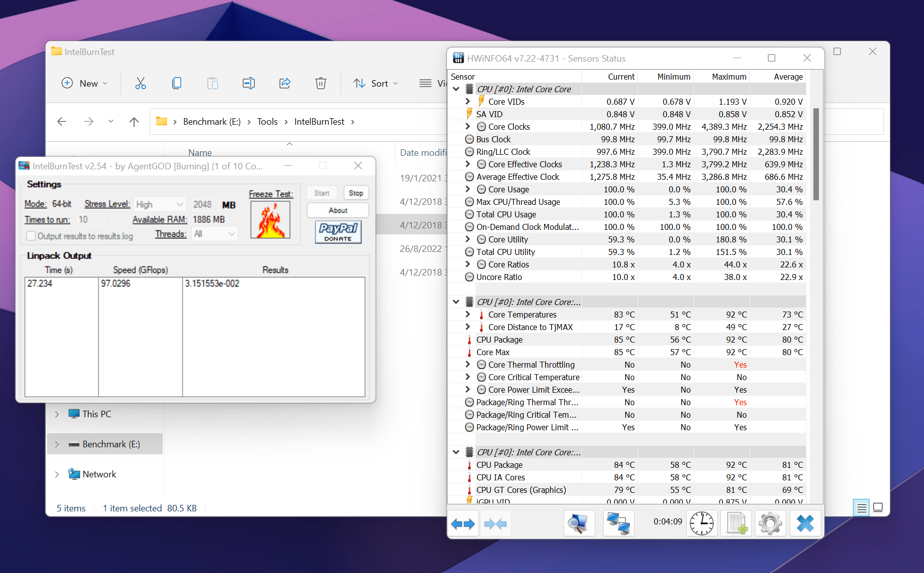Click the Share icon in Explorer toolbar
This screenshot has width=924, height=573.
tap(285, 83)
